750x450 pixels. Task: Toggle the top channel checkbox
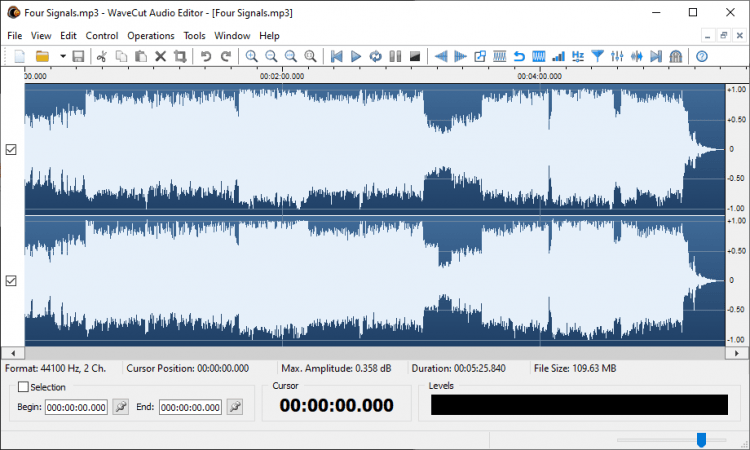click(11, 149)
